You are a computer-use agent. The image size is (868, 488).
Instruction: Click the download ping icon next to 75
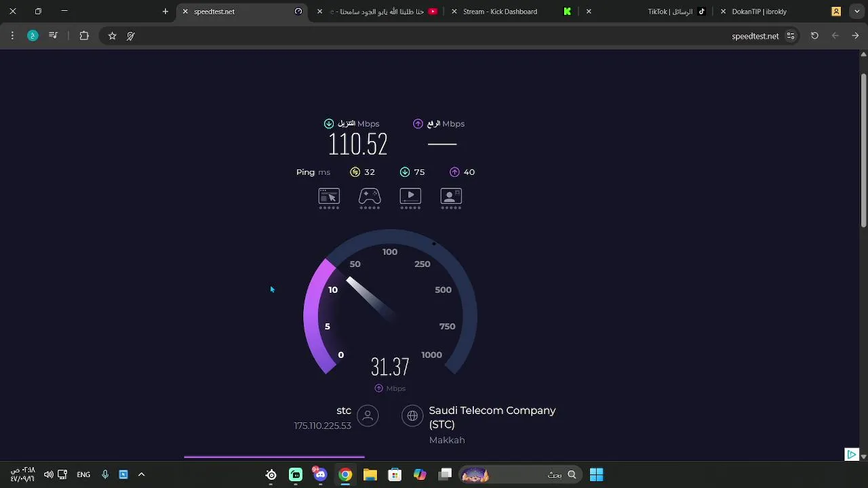[x=405, y=172]
